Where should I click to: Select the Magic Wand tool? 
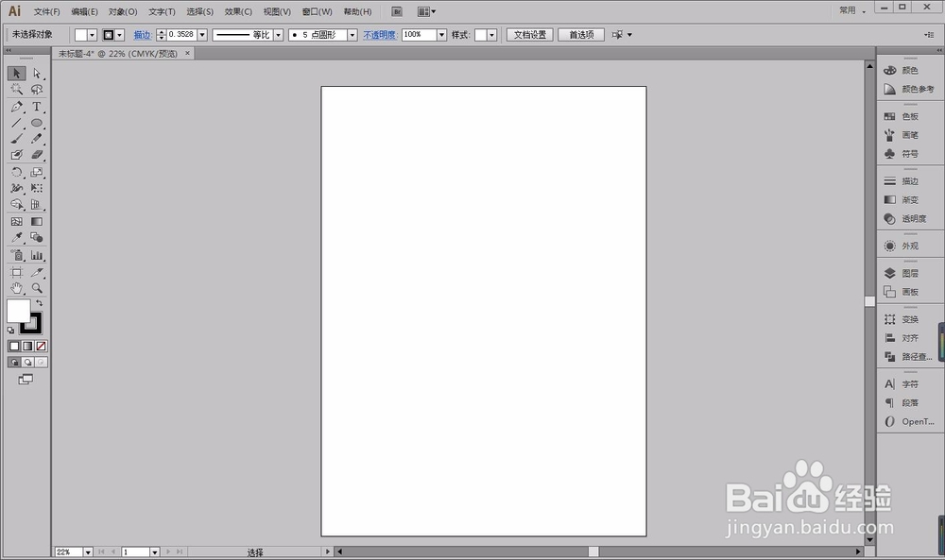[16, 90]
